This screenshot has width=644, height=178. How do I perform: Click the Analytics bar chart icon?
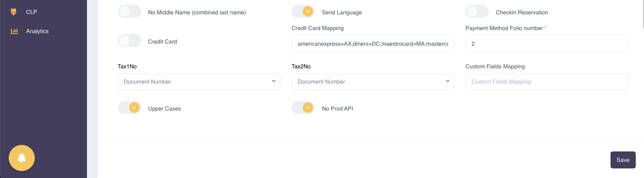(x=14, y=31)
